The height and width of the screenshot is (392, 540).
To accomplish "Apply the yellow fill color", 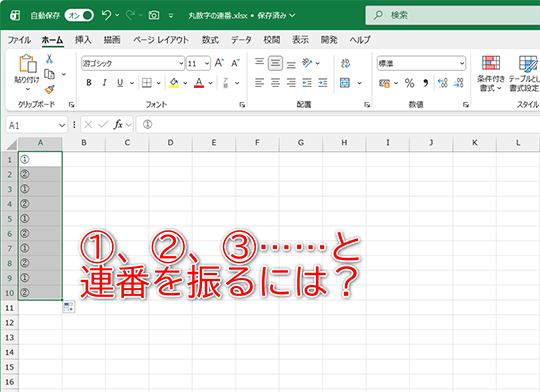I will click(174, 83).
